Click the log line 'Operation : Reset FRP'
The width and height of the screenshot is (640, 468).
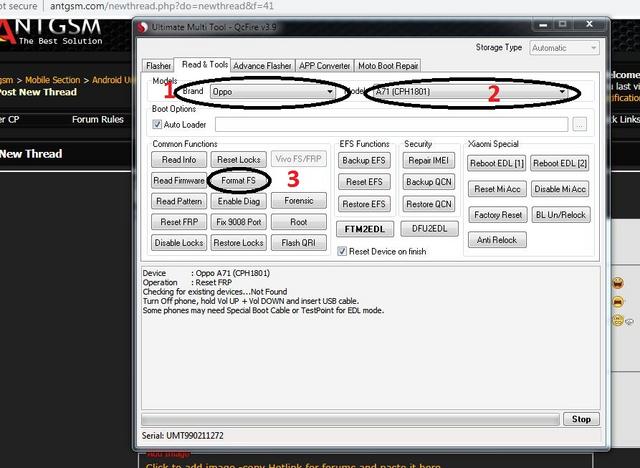pos(187,282)
